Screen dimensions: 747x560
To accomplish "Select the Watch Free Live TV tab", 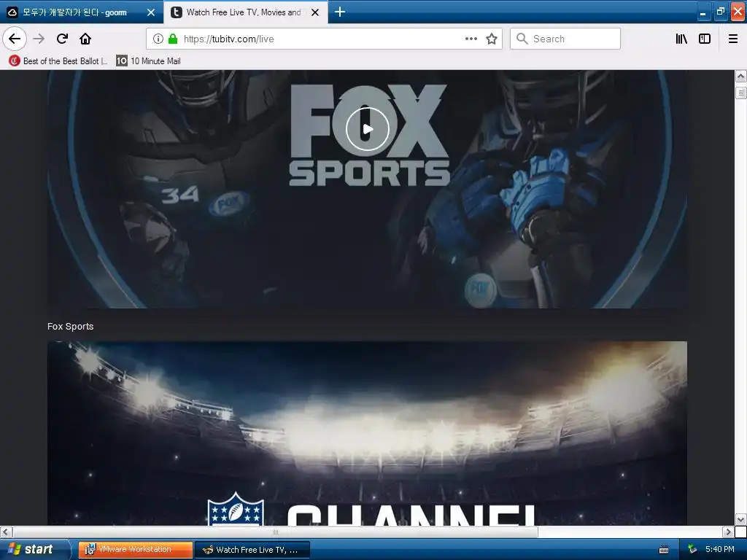I will (x=244, y=12).
